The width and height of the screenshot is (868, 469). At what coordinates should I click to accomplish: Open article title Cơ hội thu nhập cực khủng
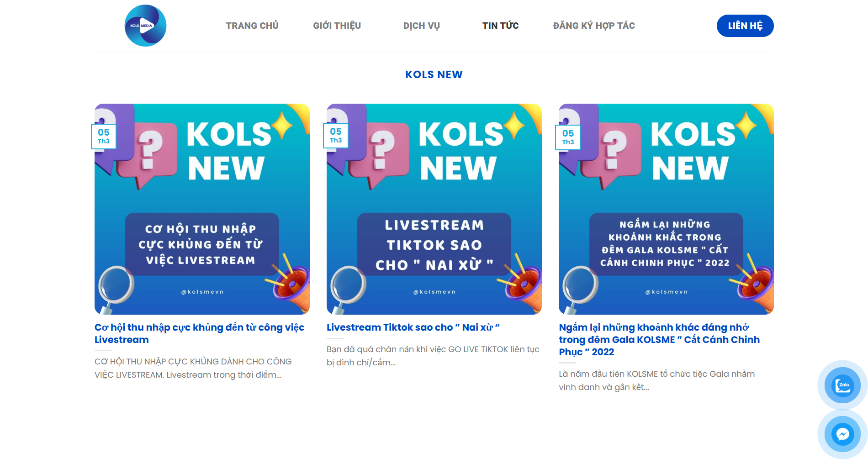(200, 333)
